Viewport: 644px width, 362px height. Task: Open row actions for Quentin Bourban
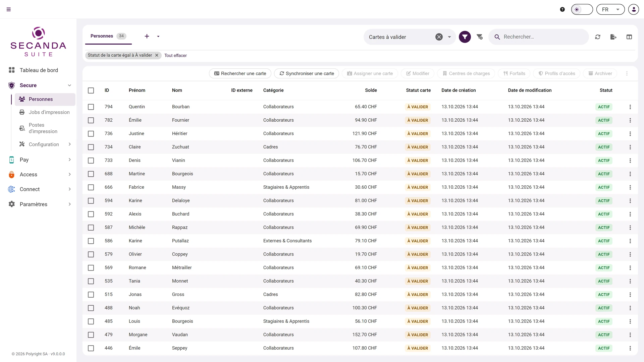[x=630, y=107]
